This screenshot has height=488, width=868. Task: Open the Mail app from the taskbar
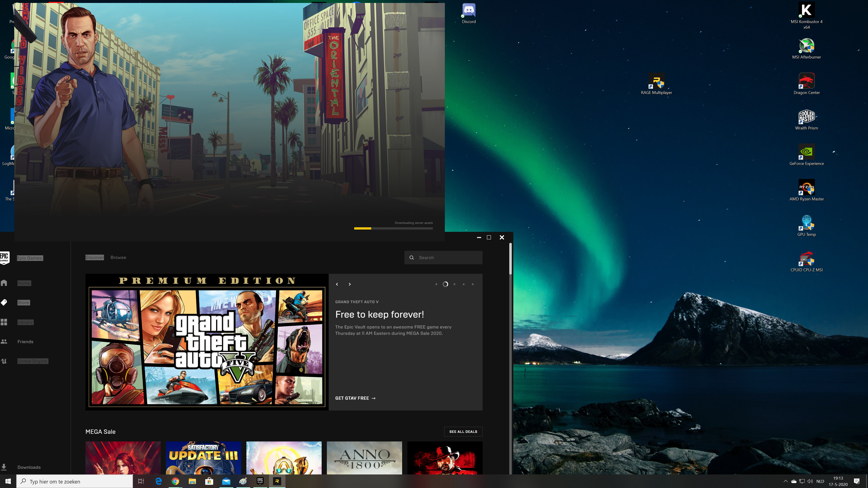click(226, 481)
